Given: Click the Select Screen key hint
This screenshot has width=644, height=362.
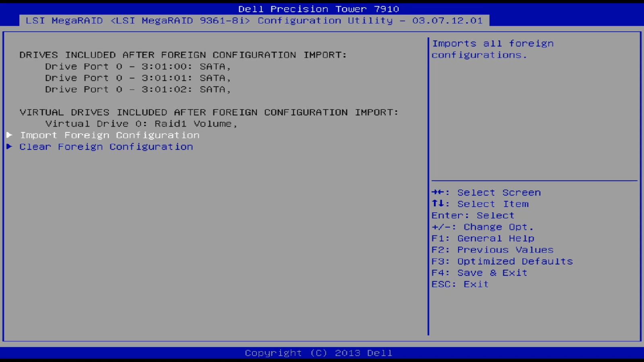Looking at the screenshot, I should [485, 192].
